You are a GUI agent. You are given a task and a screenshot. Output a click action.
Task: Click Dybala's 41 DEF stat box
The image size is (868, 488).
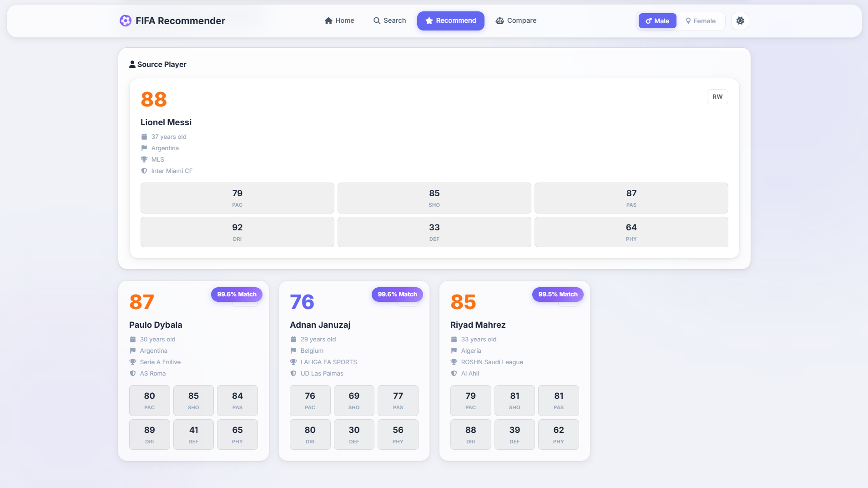click(193, 435)
